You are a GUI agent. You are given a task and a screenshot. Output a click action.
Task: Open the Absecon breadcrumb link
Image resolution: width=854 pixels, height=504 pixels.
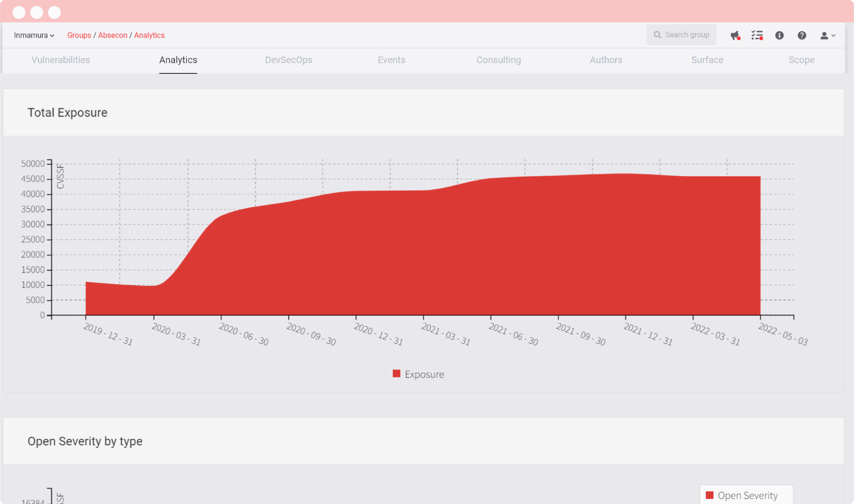[112, 35]
